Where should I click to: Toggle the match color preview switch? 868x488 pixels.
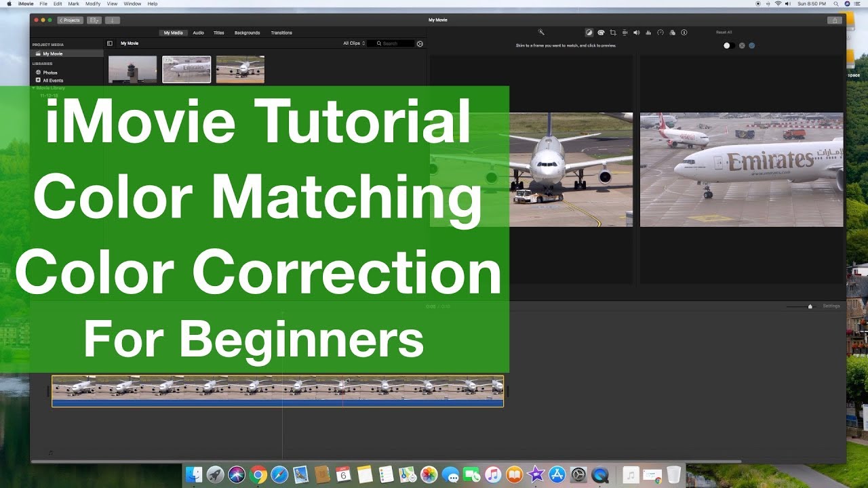pyautogui.click(x=729, y=45)
